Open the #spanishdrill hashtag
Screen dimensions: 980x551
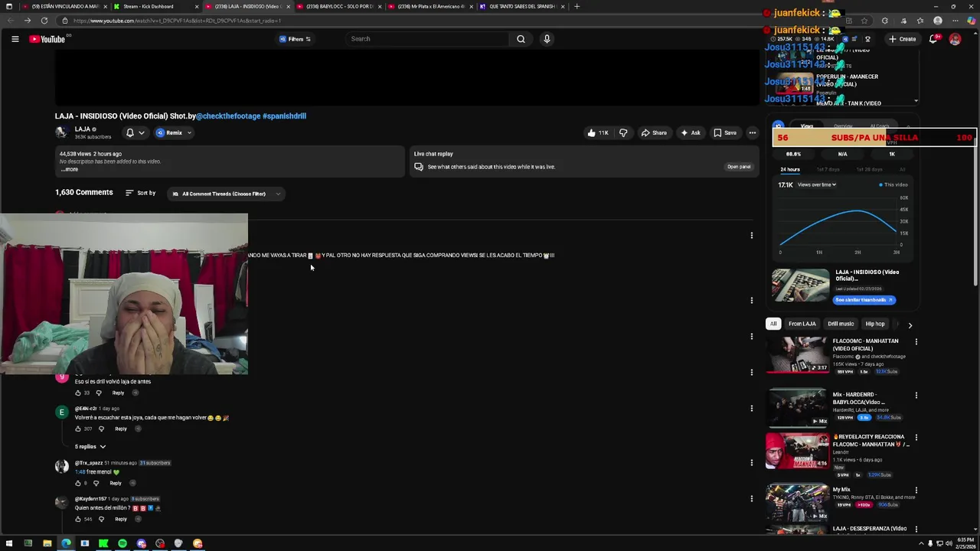pos(284,116)
